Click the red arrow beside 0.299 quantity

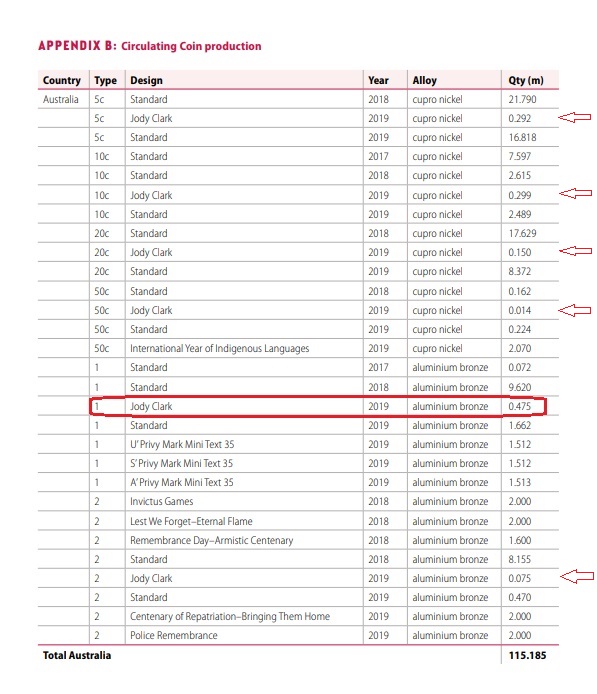[575, 193]
